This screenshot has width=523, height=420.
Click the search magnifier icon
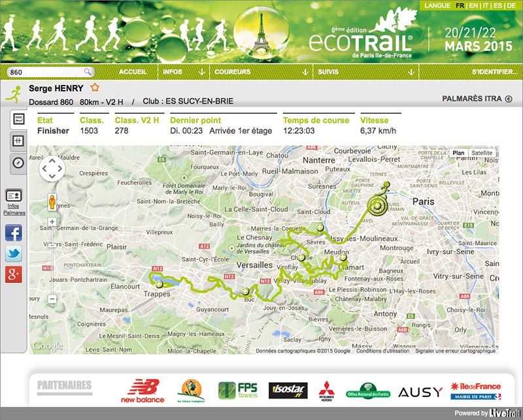88,72
